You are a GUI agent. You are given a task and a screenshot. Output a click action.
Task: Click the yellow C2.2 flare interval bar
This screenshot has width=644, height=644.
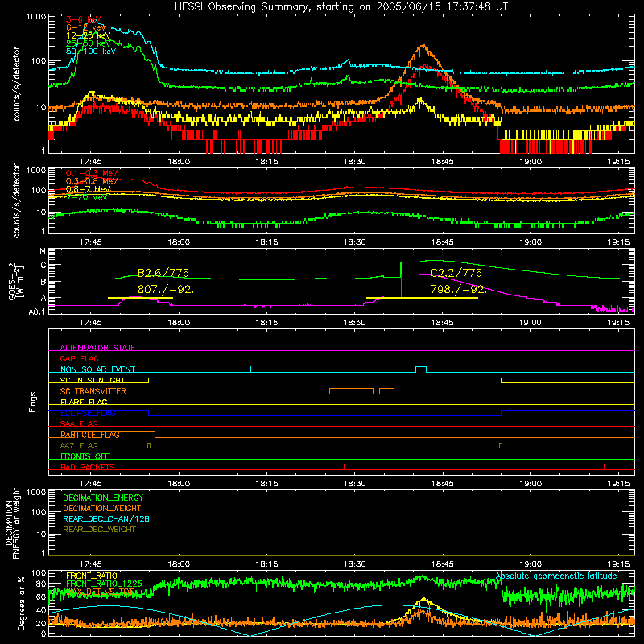(422, 297)
